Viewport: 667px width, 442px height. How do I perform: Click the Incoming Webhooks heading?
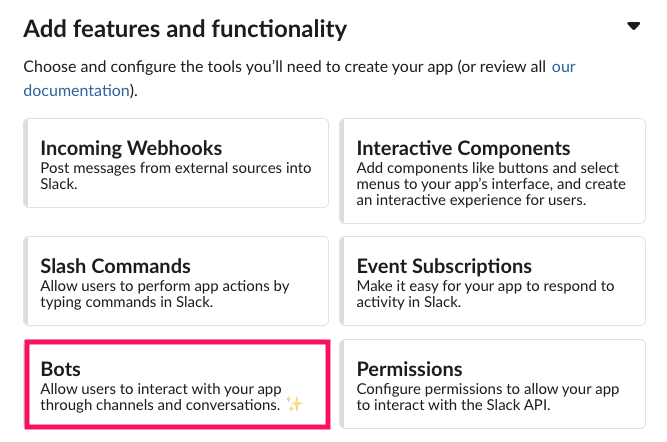tap(131, 148)
